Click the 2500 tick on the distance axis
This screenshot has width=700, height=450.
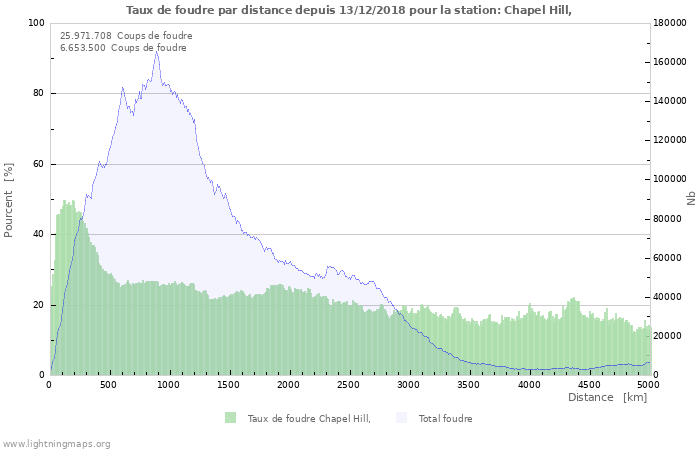(349, 384)
